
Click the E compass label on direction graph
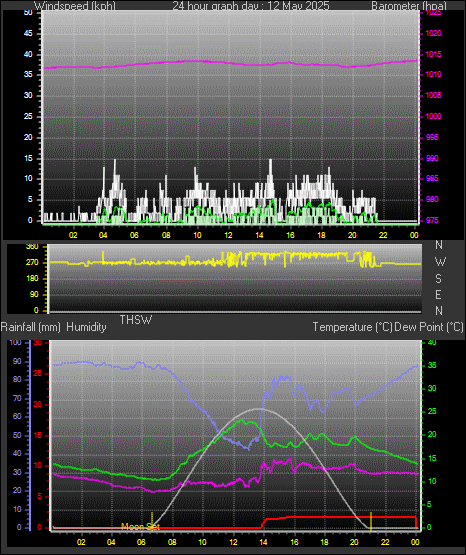point(438,294)
